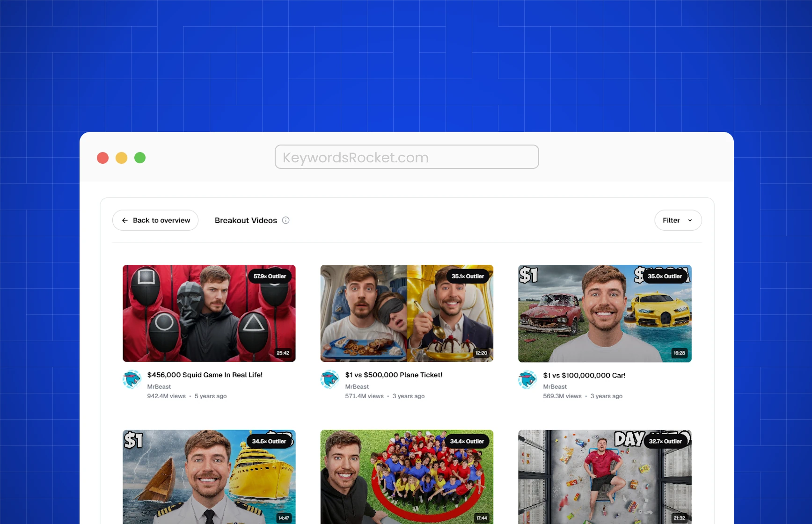Image resolution: width=812 pixels, height=524 pixels.
Task: Click the 34.5x Outlier badge
Action: click(269, 441)
